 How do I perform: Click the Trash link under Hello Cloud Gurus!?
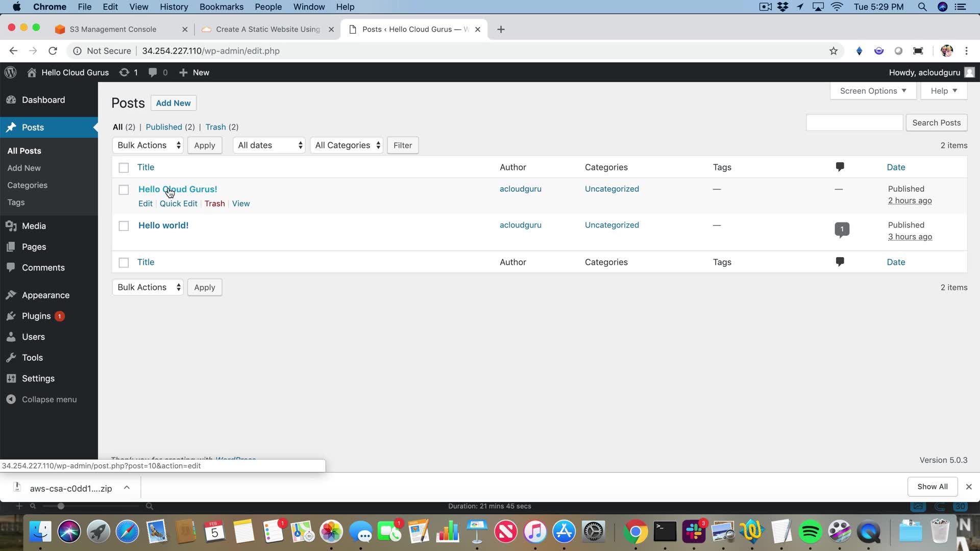tap(214, 204)
